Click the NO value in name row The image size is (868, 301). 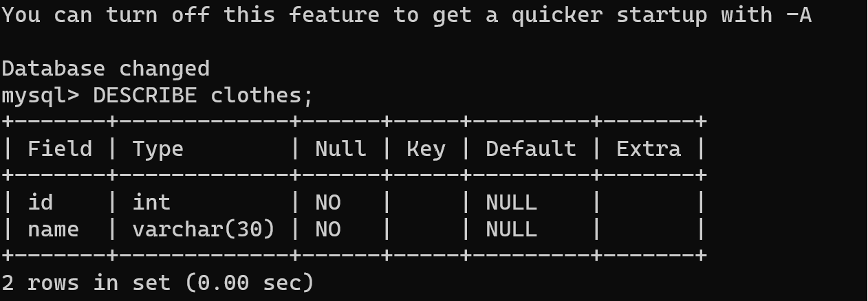point(328,230)
